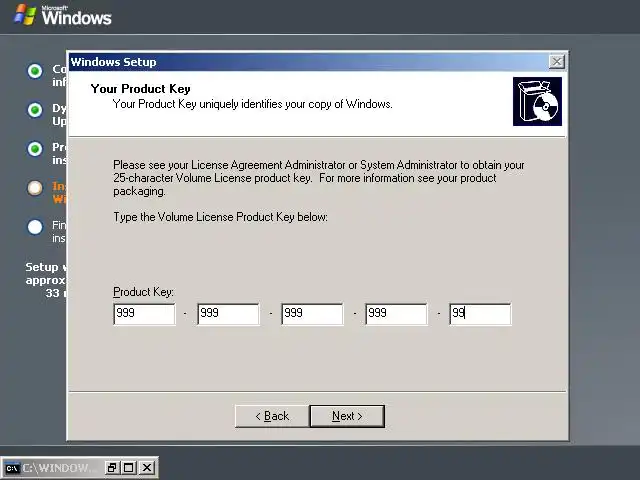The height and width of the screenshot is (480, 640).
Task: Click the 'Your Product Key' heading
Action: point(140,89)
